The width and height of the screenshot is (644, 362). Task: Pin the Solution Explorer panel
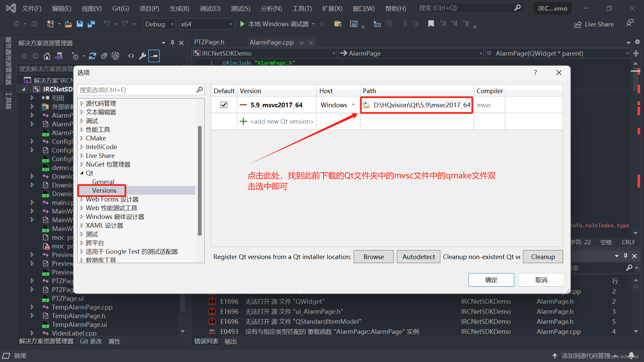click(172, 43)
